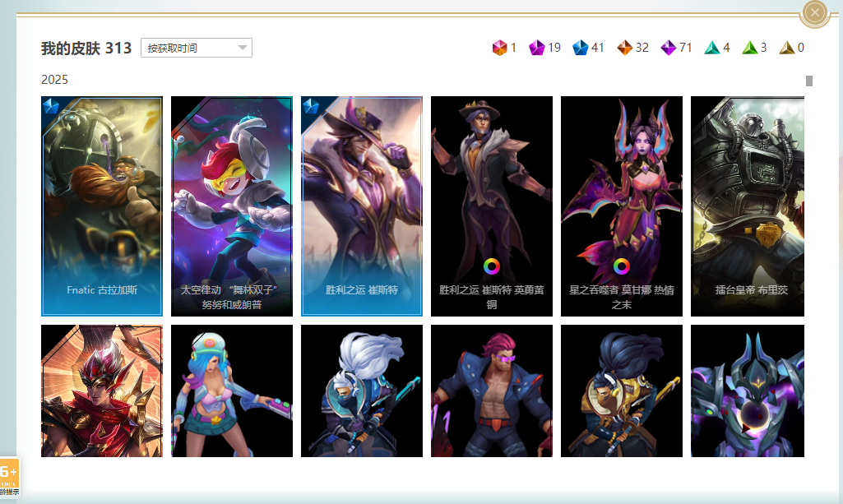This screenshot has width=843, height=504.
Task: Click chroma wheel icon on 崔斯特 英勇黄铜 card
Action: tap(491, 266)
